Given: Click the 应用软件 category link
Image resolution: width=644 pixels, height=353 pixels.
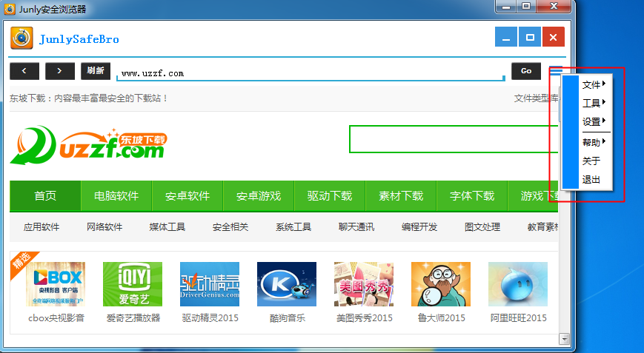Looking at the screenshot, I should (x=42, y=227).
